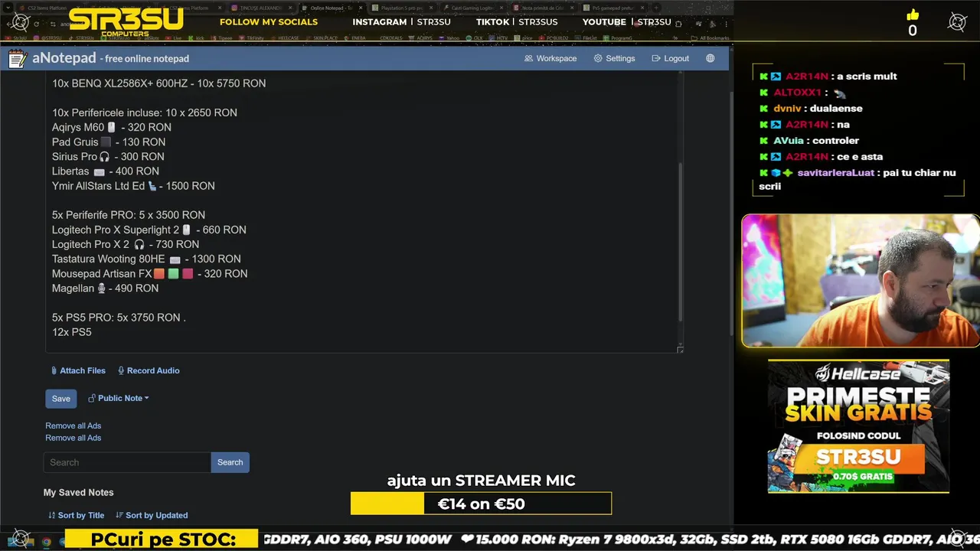Viewport: 980px width, 551px height.
Task: Click the My Saved Notes heading
Action: (x=78, y=492)
